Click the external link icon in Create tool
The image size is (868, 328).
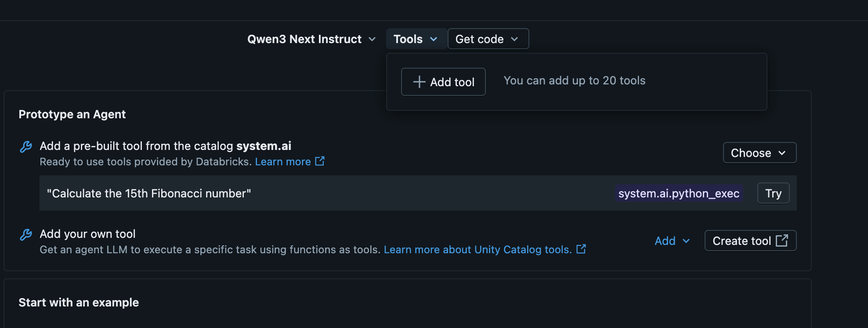[782, 241]
